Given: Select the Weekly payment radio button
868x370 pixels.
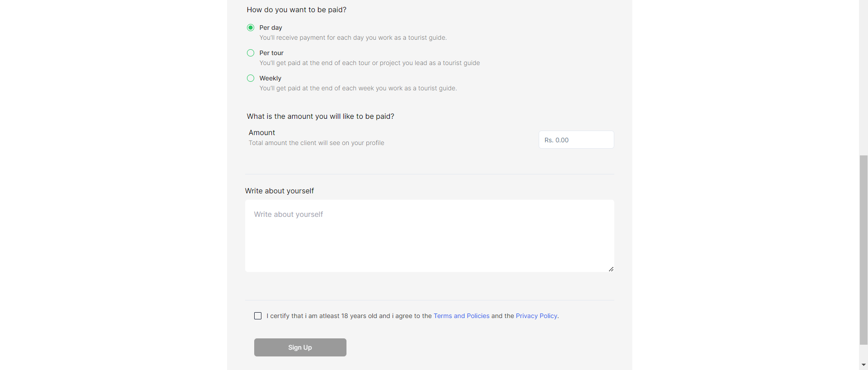Looking at the screenshot, I should click(251, 78).
